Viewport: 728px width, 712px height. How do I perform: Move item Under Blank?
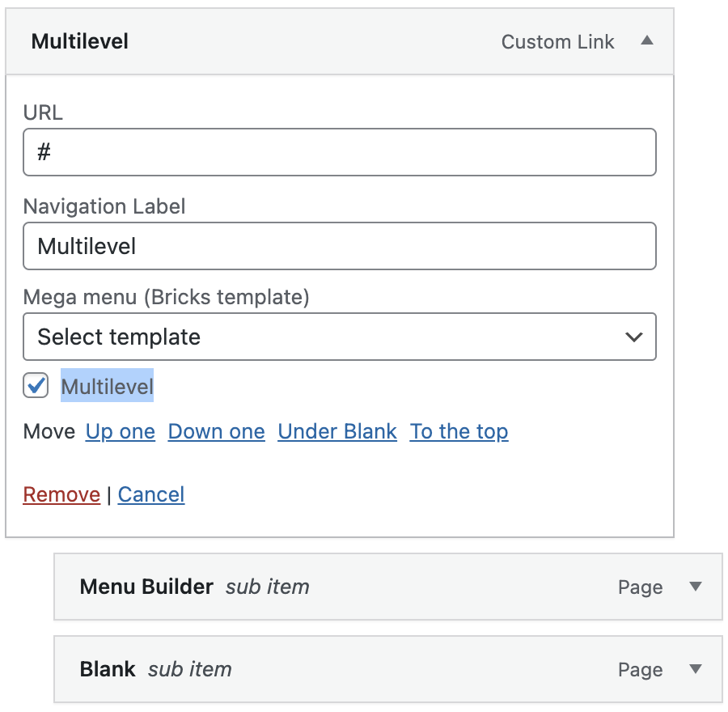[337, 432]
